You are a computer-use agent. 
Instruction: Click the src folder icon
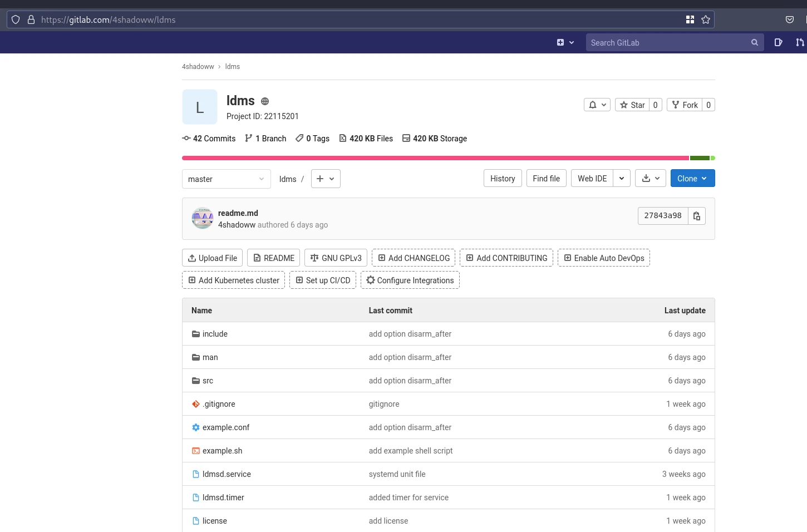196,381
